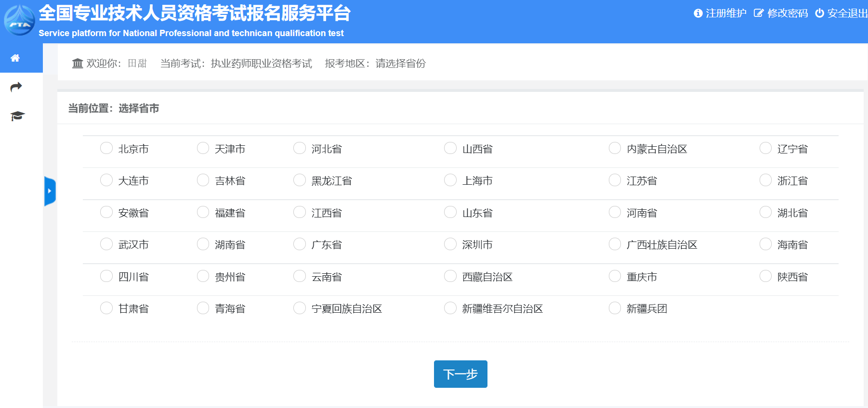Click the username 田甜
Image resolution: width=868 pixels, height=408 pixels.
point(137,64)
